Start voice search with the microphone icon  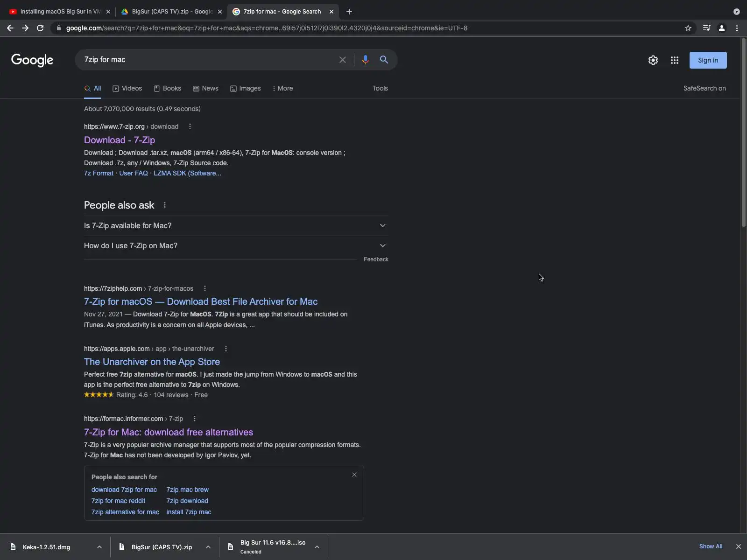pyautogui.click(x=366, y=60)
